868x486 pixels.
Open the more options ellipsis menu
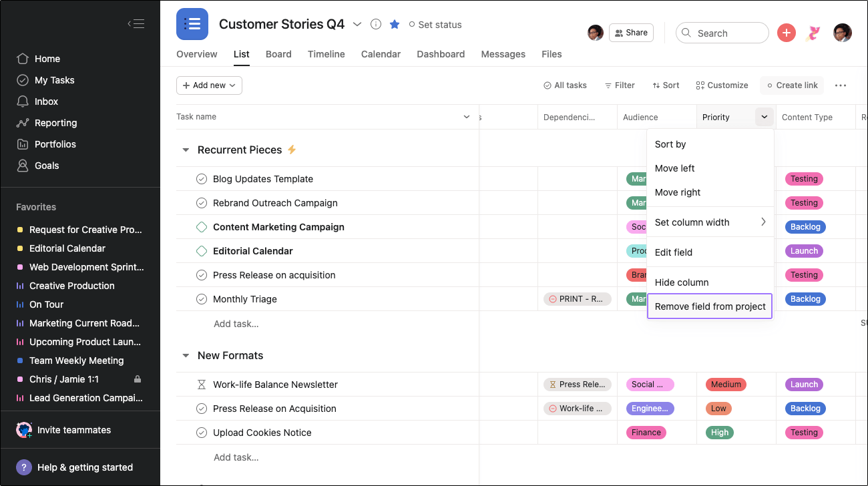841,85
